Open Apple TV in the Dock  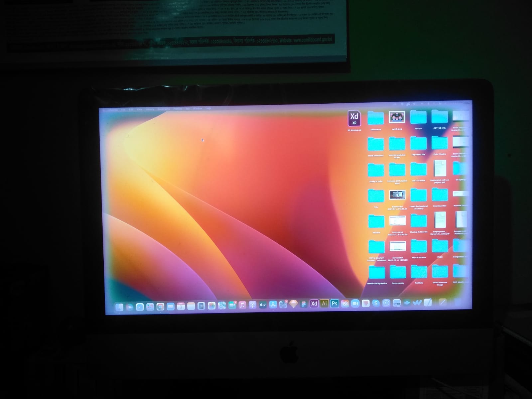263,305
